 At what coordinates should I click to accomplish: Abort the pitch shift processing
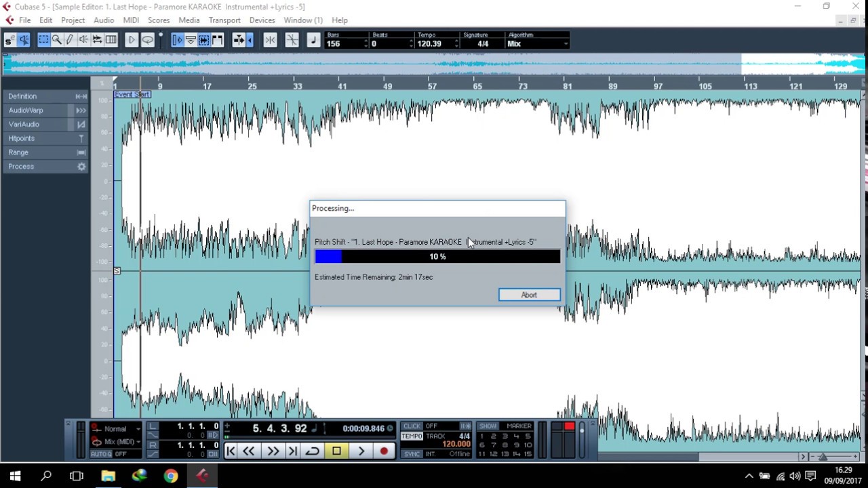(x=529, y=295)
